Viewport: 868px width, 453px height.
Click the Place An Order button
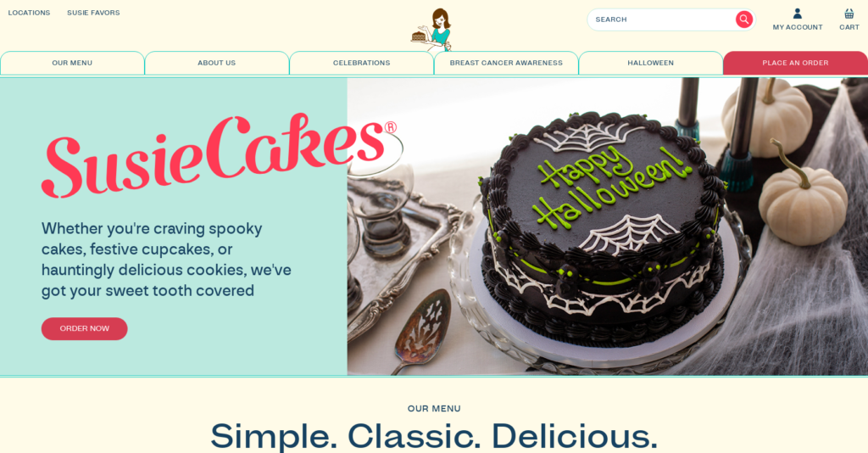pos(795,63)
